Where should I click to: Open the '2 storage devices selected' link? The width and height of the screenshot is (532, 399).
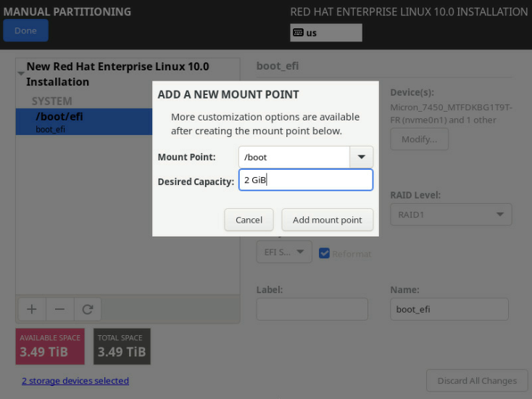click(x=75, y=380)
